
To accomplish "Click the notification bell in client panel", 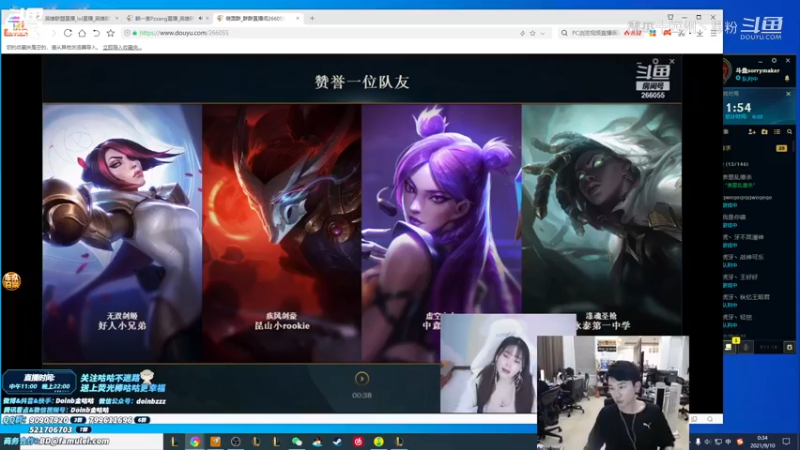I will click(x=787, y=79).
